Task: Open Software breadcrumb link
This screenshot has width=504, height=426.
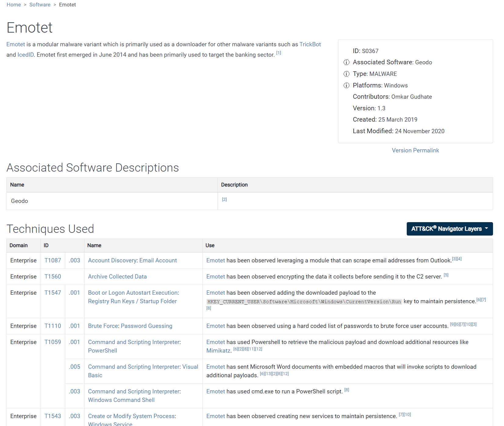Action: coord(40,5)
